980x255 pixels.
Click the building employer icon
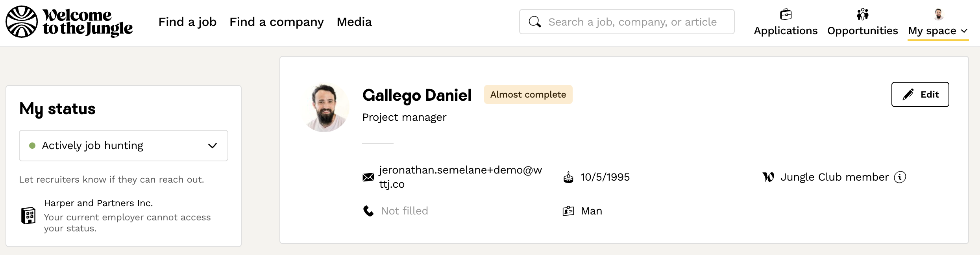click(28, 216)
